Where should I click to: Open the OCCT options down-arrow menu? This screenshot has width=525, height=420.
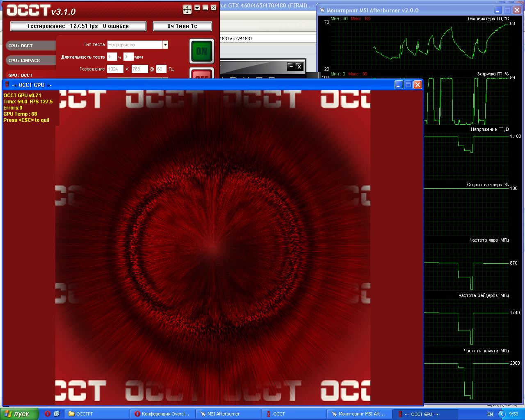197,8
